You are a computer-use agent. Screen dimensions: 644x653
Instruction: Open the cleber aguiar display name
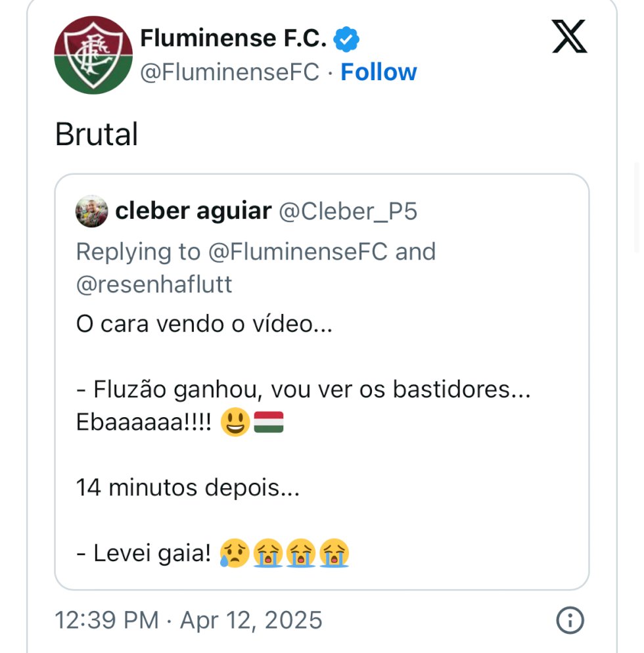click(194, 211)
